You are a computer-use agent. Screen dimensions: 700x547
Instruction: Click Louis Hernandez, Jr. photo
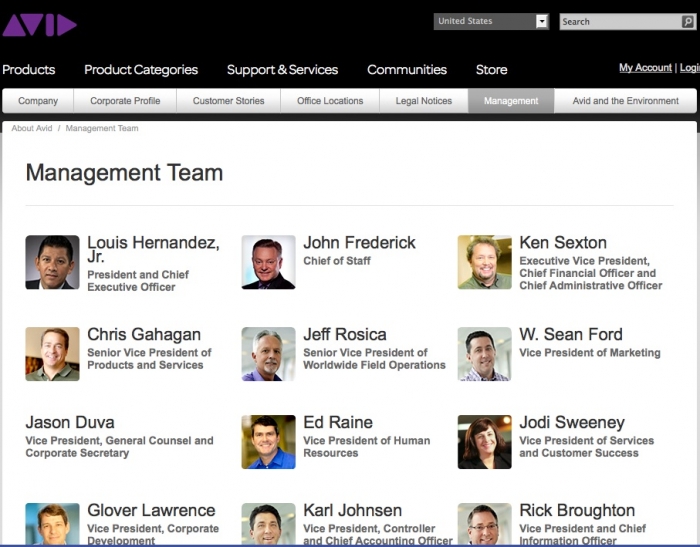[52, 262]
